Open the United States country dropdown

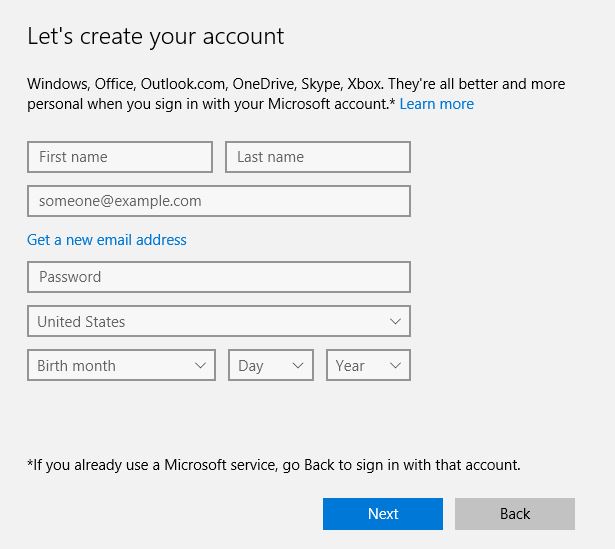[x=219, y=321]
